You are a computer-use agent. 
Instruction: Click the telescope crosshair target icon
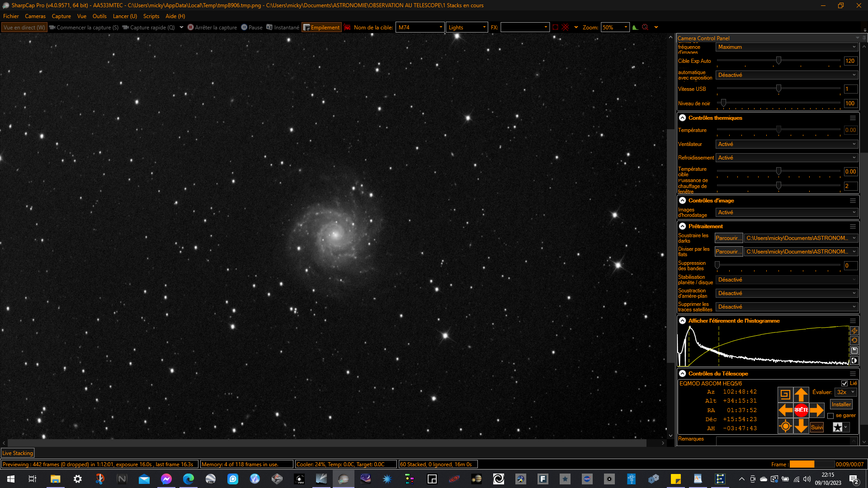coord(786,426)
